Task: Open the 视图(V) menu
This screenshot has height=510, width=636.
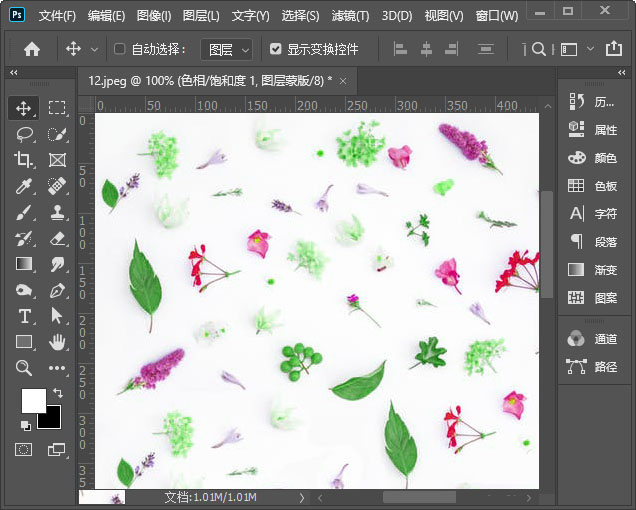Action: (x=444, y=16)
